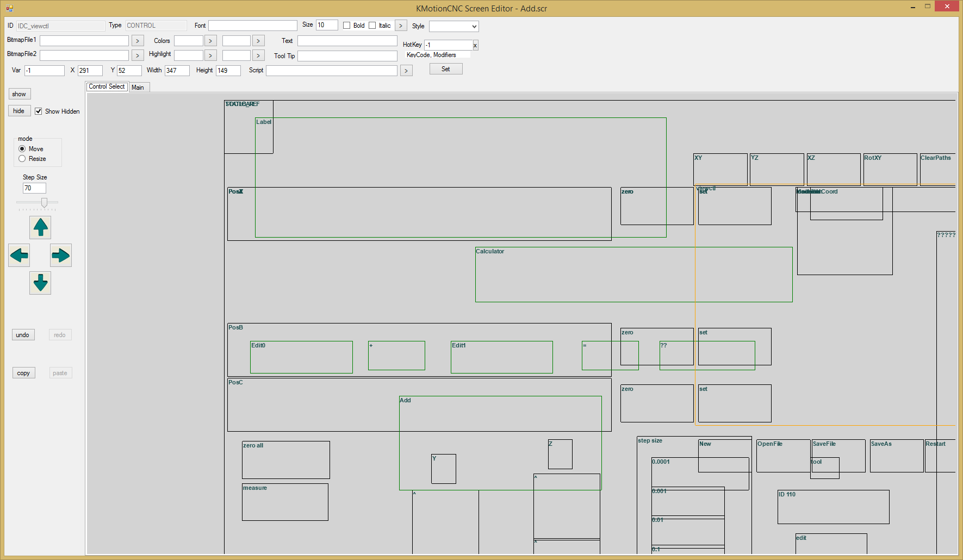The width and height of the screenshot is (963, 560).
Task: Open the Style dropdown
Action: pyautogui.click(x=453, y=26)
